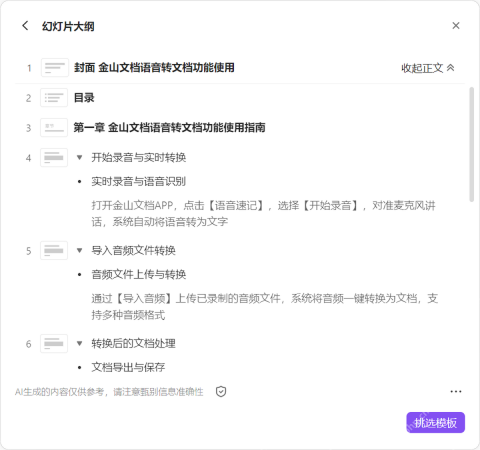The width and height of the screenshot is (480, 450).
Task: Collapse the 开始录音与实时转换 section triangle
Action: [x=79, y=157]
